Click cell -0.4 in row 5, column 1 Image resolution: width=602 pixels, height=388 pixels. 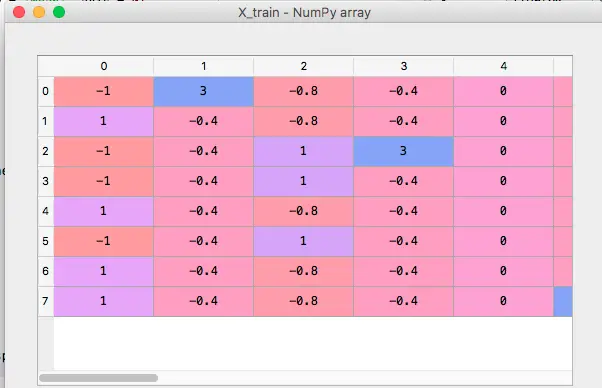pos(203,241)
